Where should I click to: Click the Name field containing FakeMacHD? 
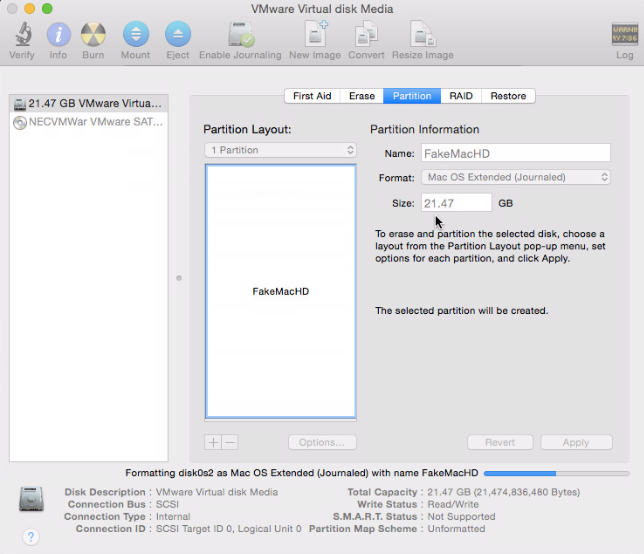click(516, 153)
